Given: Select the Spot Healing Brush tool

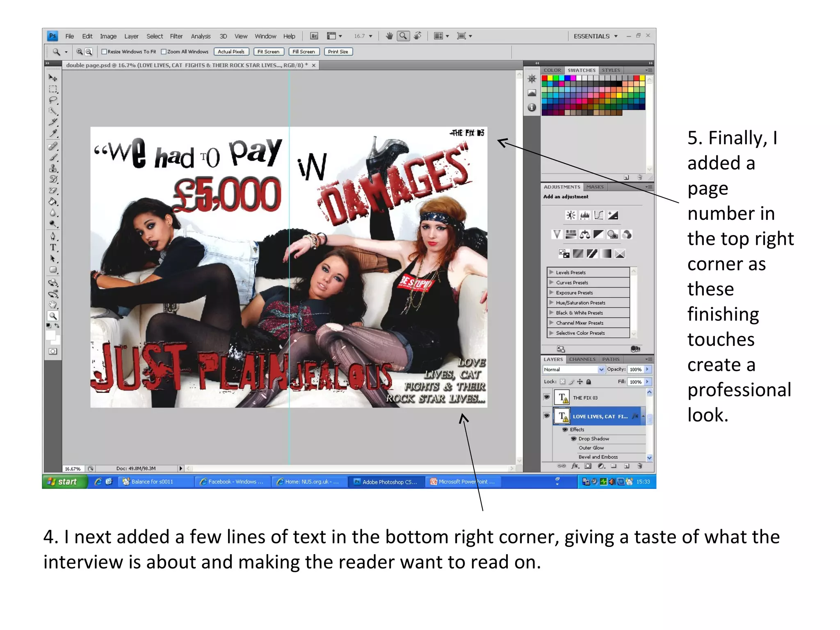Looking at the screenshot, I should click(53, 146).
